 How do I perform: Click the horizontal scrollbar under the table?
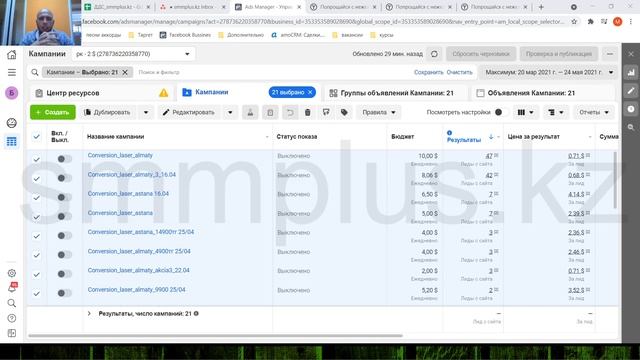click(x=216, y=336)
